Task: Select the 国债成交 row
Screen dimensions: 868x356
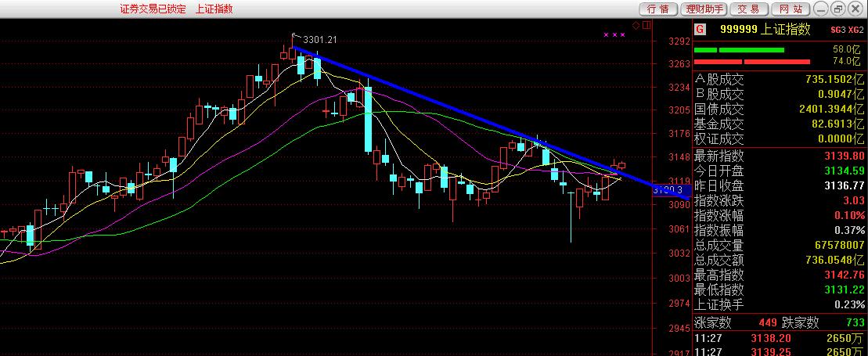Action: [780, 109]
